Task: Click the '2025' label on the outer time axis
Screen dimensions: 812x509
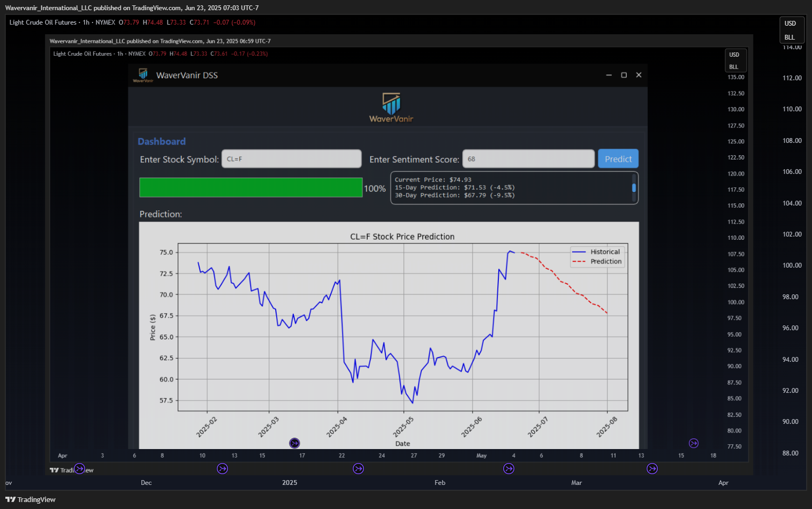Action: point(290,483)
